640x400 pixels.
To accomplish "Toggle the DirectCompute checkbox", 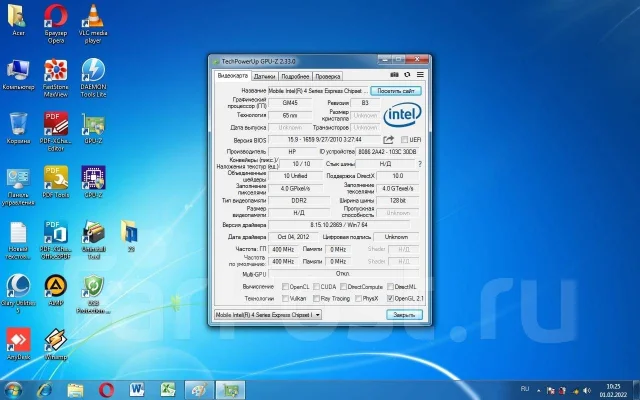I will click(343, 287).
